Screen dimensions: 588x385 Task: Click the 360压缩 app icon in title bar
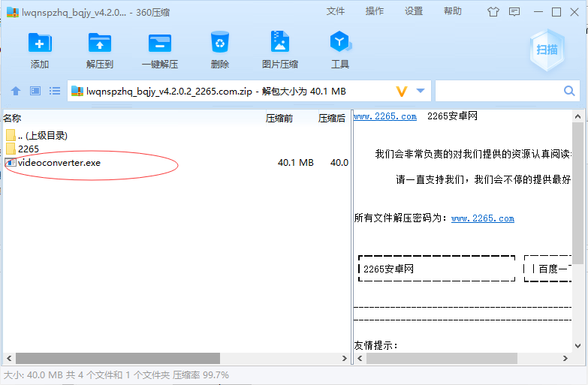(12, 12)
